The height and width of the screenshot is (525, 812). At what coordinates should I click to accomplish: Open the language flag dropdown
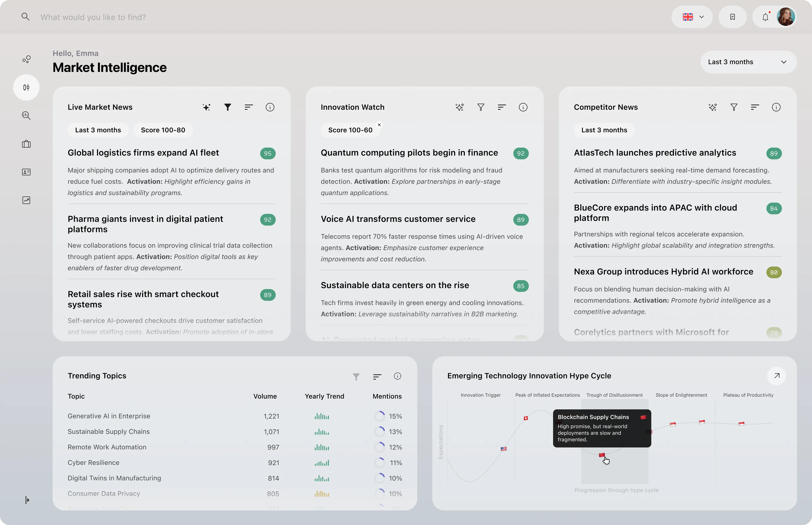click(692, 17)
